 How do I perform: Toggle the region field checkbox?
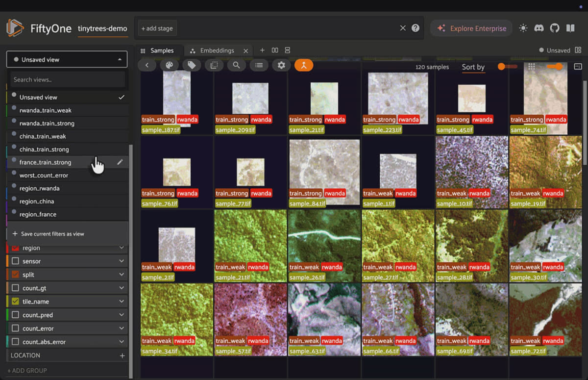15,248
